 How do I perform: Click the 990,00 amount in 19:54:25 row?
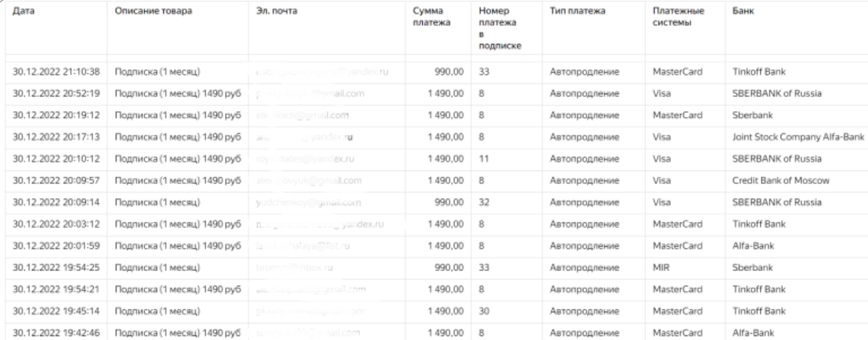coord(449,268)
